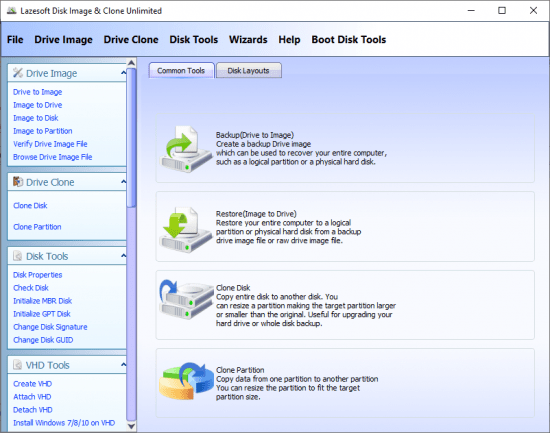Click the Create VHD link
This screenshot has width=550, height=433.
pos(32,384)
